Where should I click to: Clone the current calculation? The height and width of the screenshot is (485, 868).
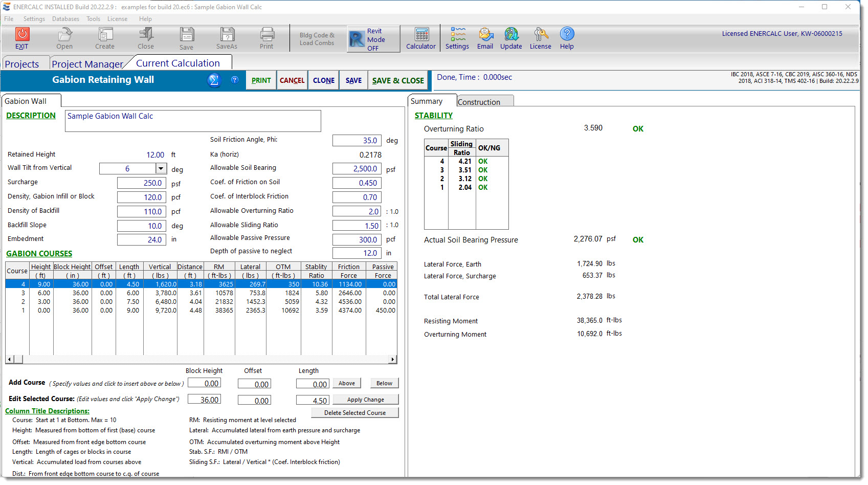click(323, 80)
